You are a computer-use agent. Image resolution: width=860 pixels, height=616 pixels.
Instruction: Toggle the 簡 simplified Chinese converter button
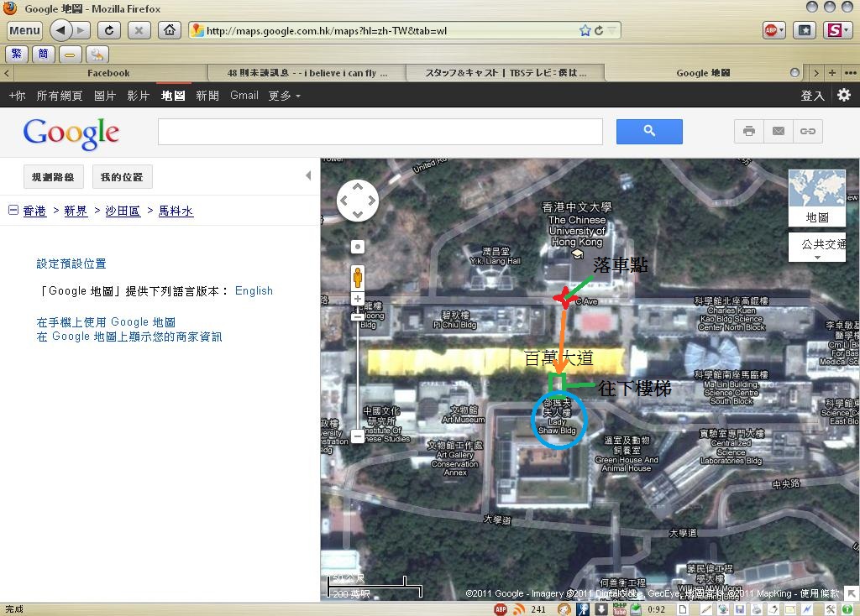tap(43, 54)
